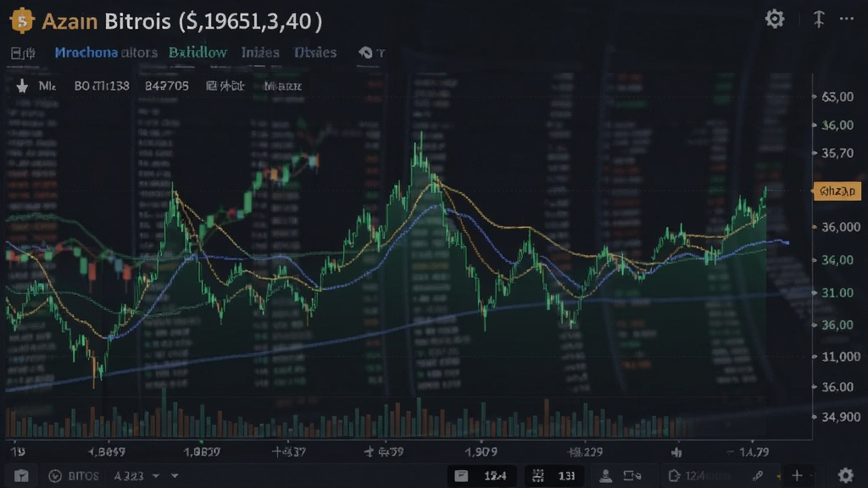
Task: Click the grid icon next to 131
Action: tap(537, 475)
